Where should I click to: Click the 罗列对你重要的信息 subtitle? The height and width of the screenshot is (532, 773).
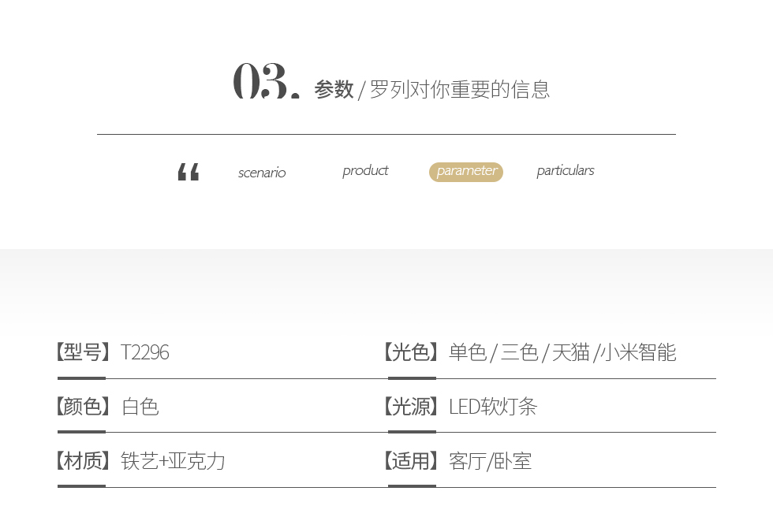pyautogui.click(x=459, y=90)
